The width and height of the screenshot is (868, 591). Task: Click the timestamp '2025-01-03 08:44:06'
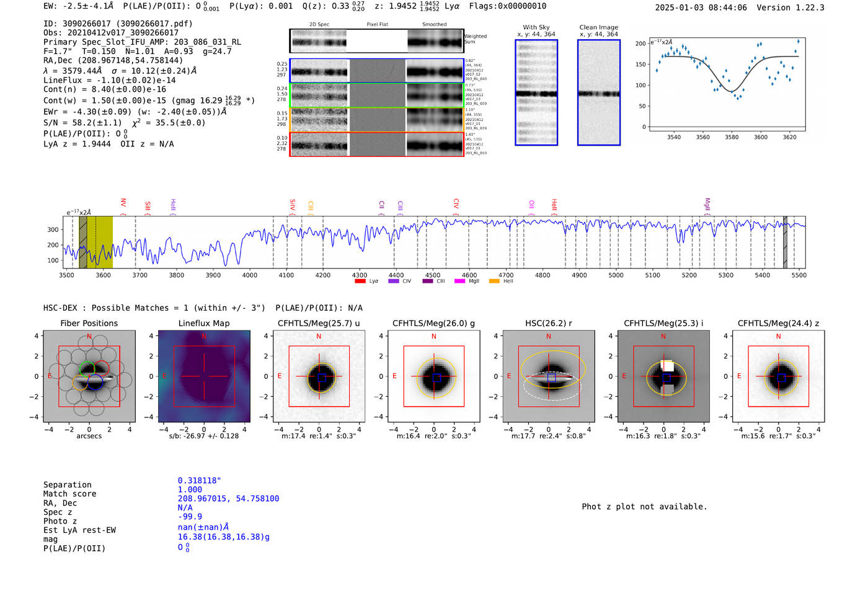point(701,8)
